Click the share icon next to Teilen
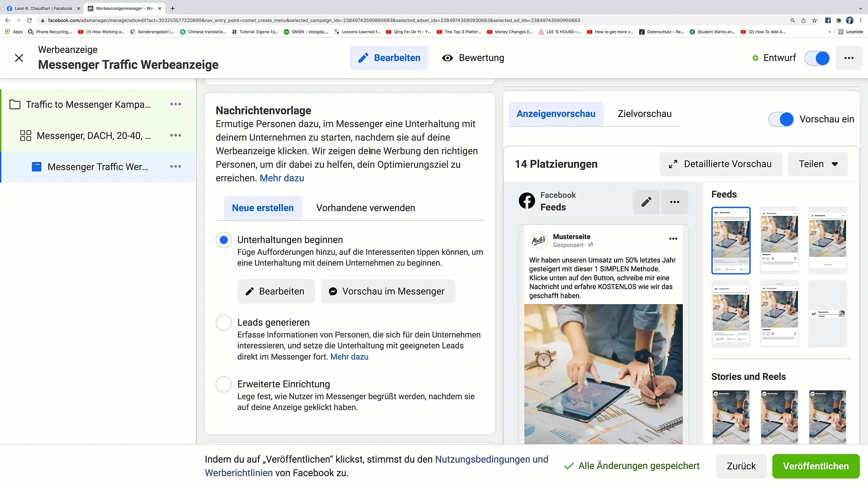 click(x=835, y=164)
